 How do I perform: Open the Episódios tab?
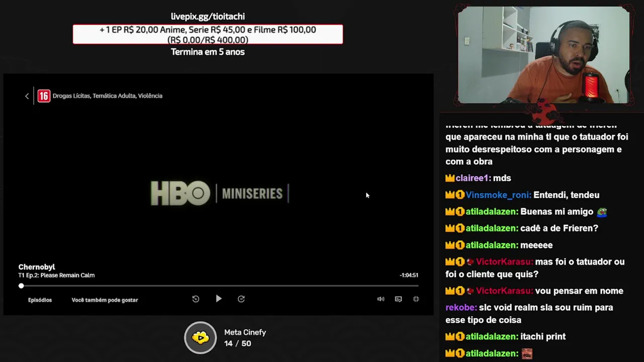point(40,300)
